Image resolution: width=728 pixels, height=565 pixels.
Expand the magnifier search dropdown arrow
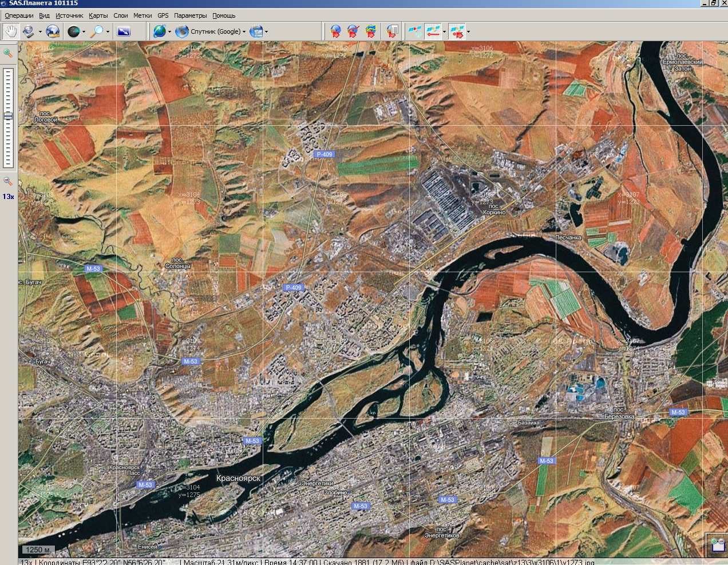tap(108, 32)
